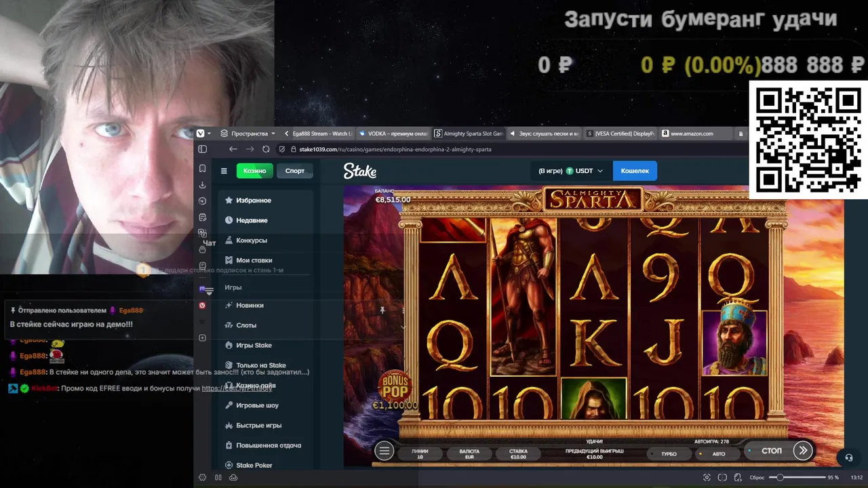Select the Almighty Sparta Slot Game tab
868x488 pixels.
(x=468, y=134)
